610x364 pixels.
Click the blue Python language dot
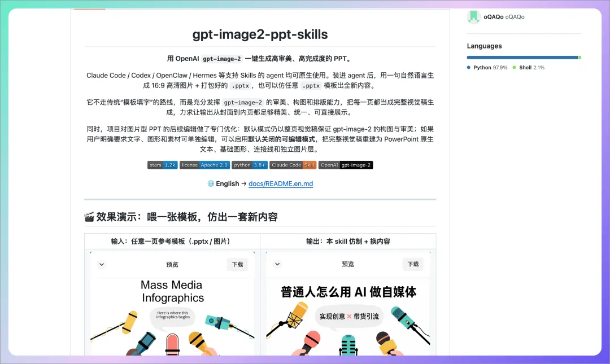(x=469, y=67)
